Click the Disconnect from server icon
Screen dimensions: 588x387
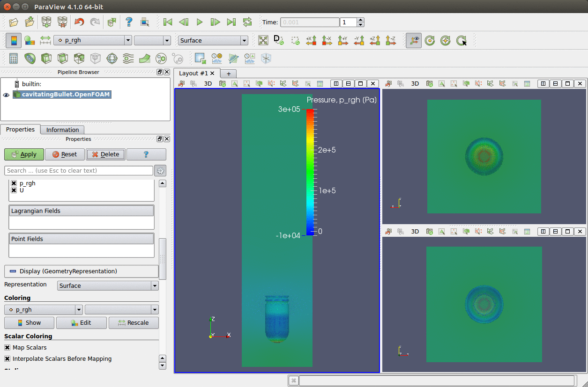tap(62, 22)
